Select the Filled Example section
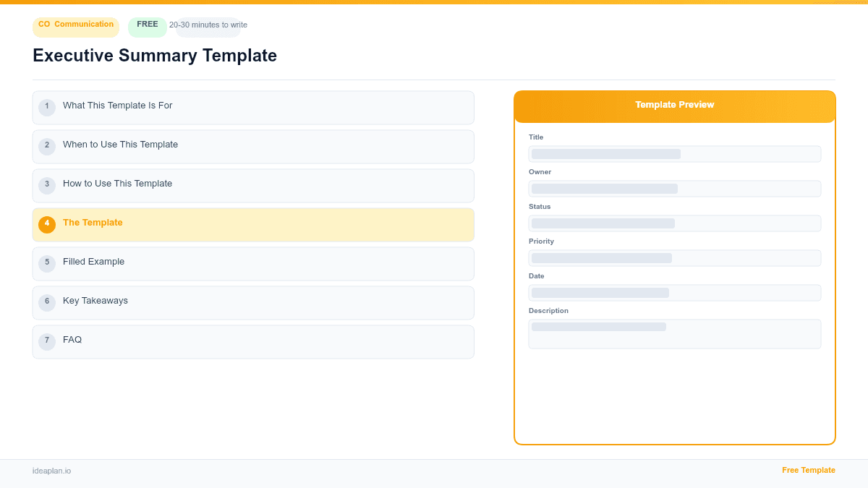This screenshot has height=488, width=868. point(253,263)
